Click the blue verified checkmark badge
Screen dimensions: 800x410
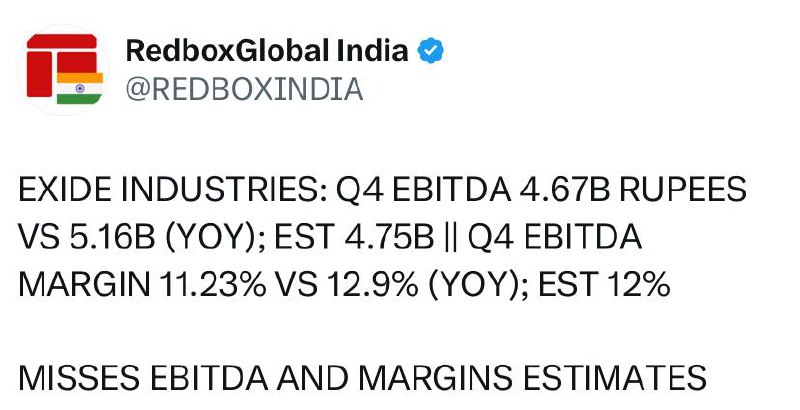tap(431, 50)
